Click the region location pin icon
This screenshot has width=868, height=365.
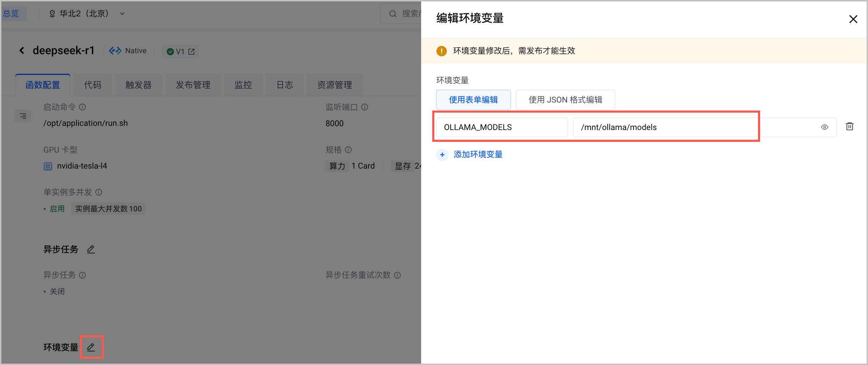coord(52,14)
